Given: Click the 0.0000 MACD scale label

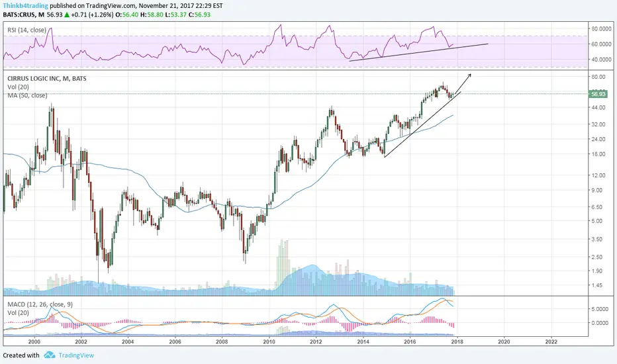Looking at the screenshot, I should (599, 323).
